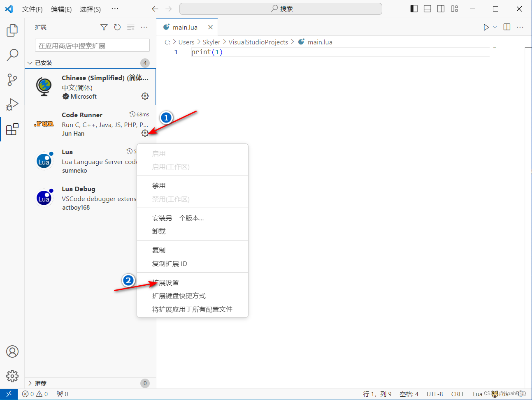Open gear settings for Chinese (Simplified) extension
This screenshot has width=532, height=400.
145,96
